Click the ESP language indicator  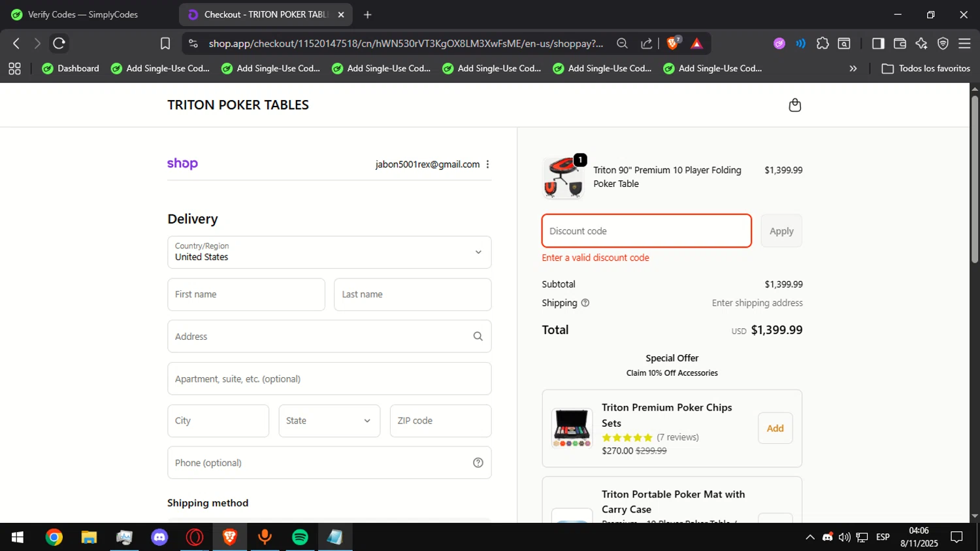click(883, 537)
